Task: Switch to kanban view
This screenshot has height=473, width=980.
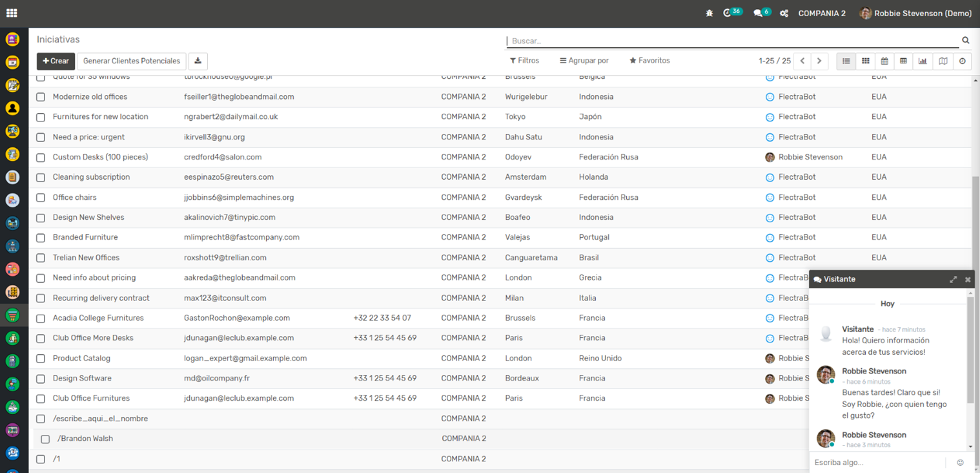Action: pos(865,61)
